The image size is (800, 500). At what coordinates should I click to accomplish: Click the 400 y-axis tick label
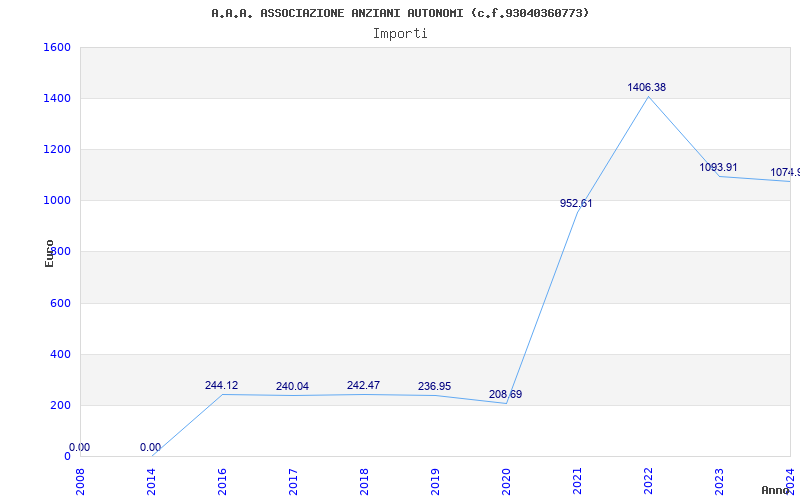point(60,354)
